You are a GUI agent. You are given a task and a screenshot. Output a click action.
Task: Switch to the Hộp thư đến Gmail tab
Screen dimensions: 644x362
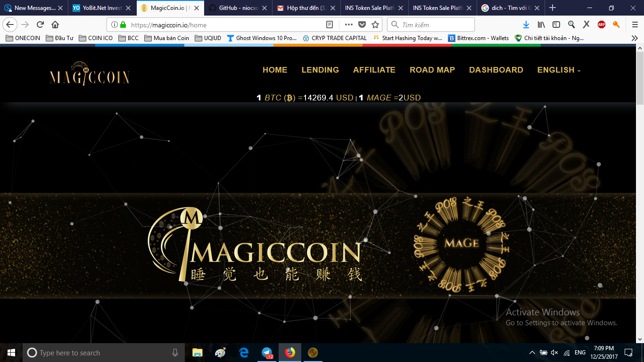pyautogui.click(x=307, y=8)
